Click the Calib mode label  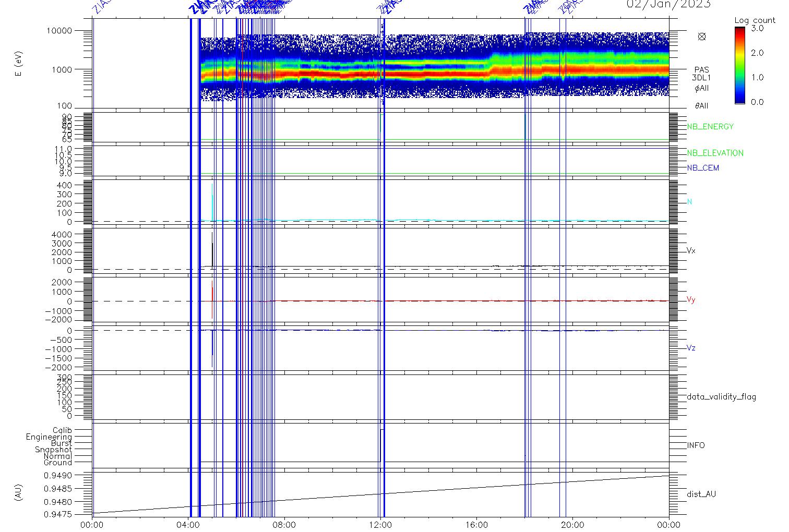coord(62,430)
